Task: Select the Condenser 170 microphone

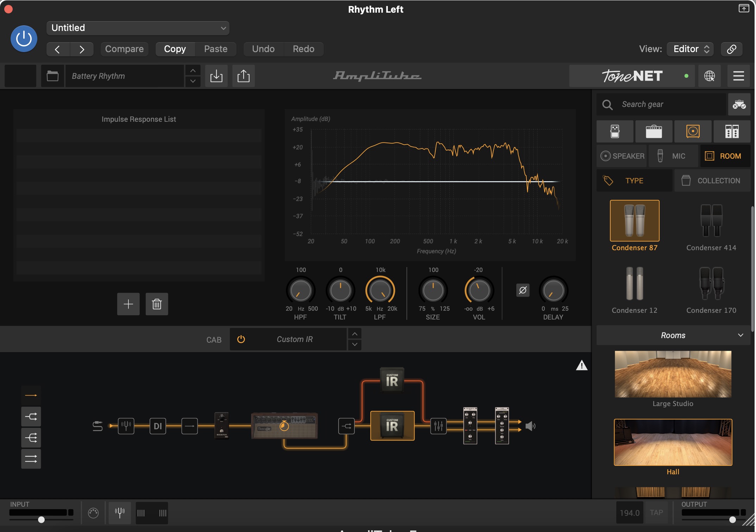Action: 711,283
